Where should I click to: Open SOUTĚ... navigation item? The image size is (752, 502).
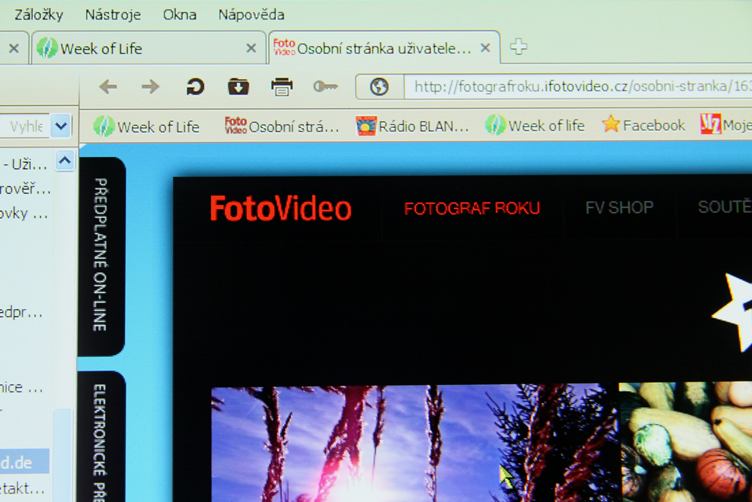(725, 206)
